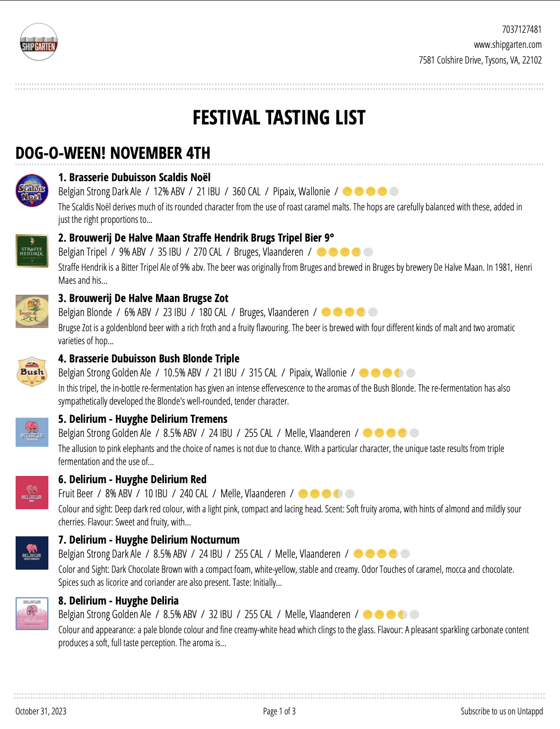Open the Colshire Drive address text

(480, 60)
